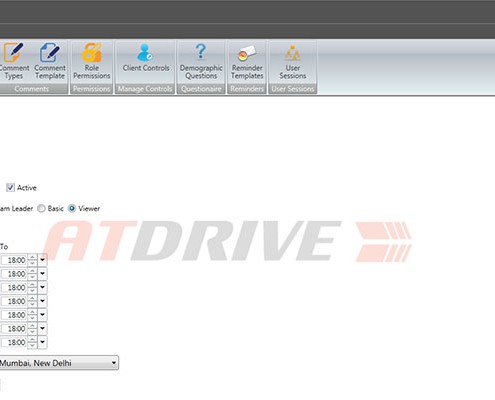This screenshot has height=400, width=495.
Task: Decrease time with first row's down spinner
Action: pos(32,263)
